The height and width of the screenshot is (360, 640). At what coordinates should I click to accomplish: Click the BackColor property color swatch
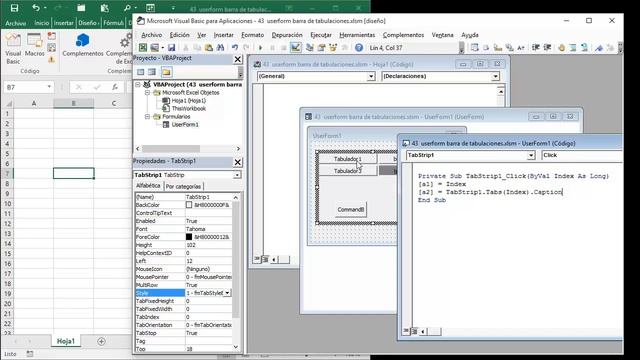click(189, 205)
